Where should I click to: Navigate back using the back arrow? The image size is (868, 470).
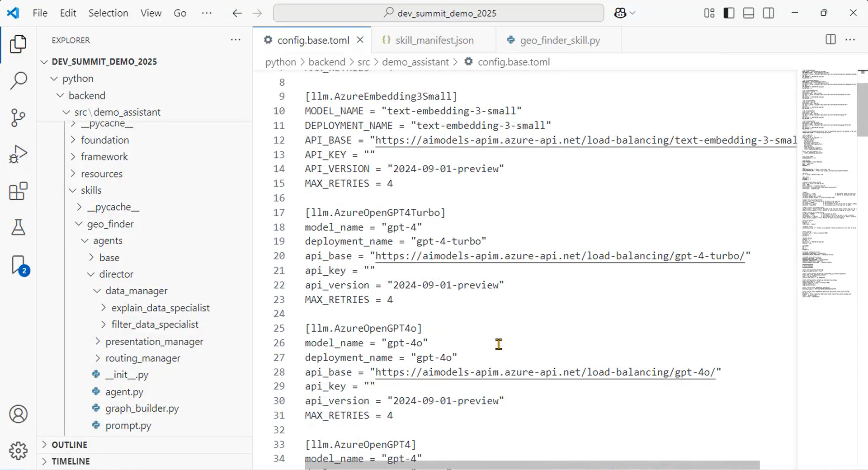tap(237, 13)
